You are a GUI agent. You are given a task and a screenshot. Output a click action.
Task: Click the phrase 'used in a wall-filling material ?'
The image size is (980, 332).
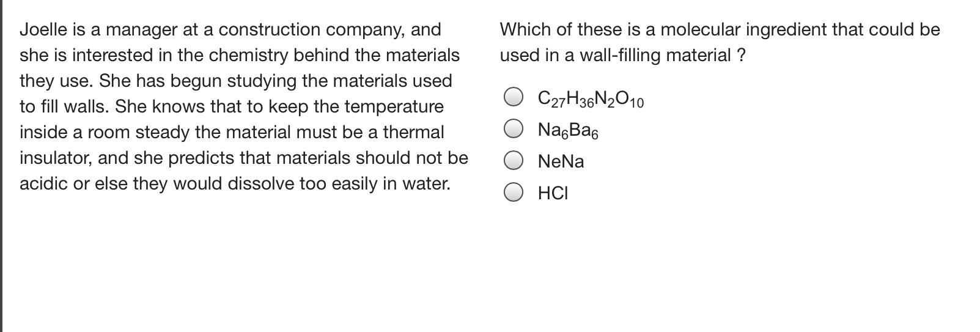(622, 55)
